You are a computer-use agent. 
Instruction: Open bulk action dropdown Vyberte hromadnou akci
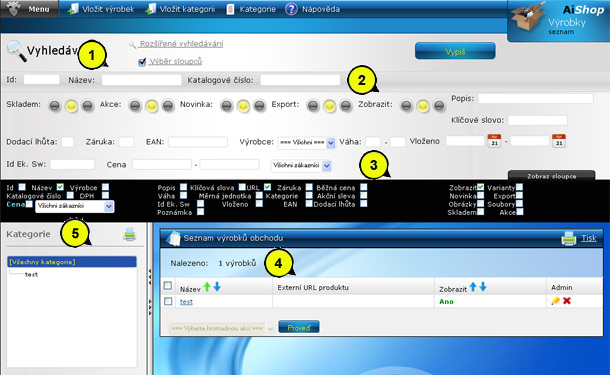click(222, 328)
